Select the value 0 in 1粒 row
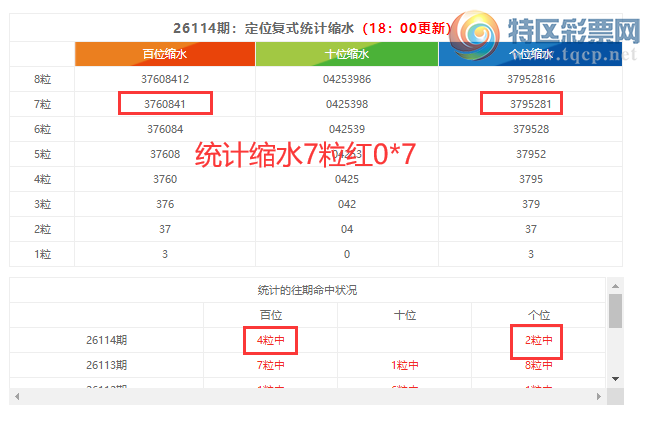Screen dimensions: 650x425 (347, 254)
